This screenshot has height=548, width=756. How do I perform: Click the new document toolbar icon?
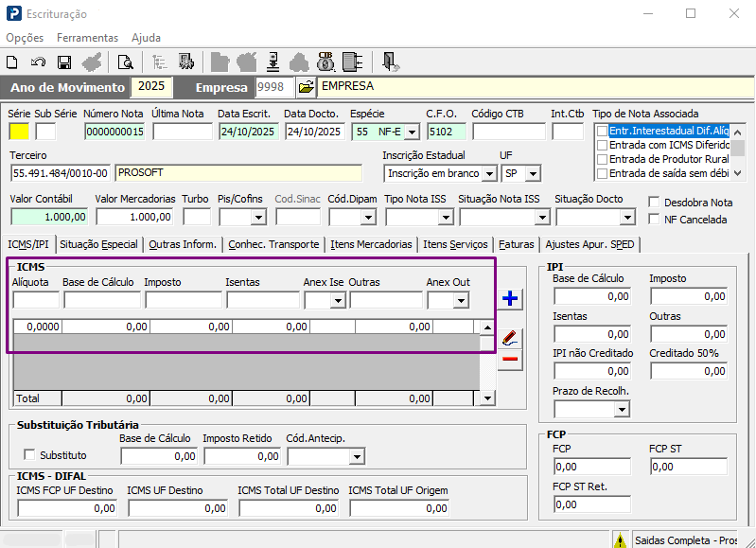[12, 62]
